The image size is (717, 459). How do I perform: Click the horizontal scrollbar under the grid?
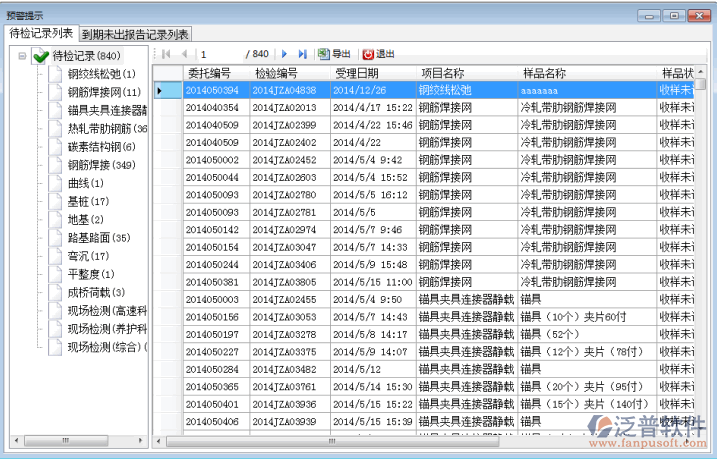420,440
